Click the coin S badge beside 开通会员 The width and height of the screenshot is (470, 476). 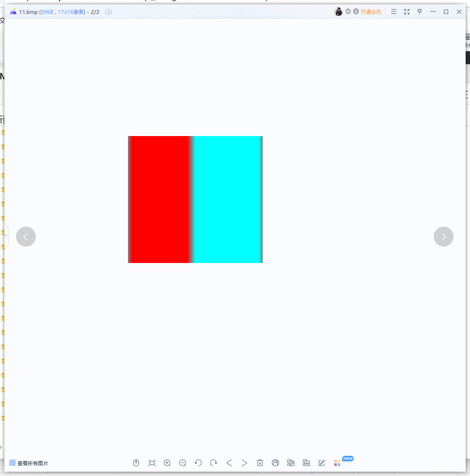click(x=356, y=12)
